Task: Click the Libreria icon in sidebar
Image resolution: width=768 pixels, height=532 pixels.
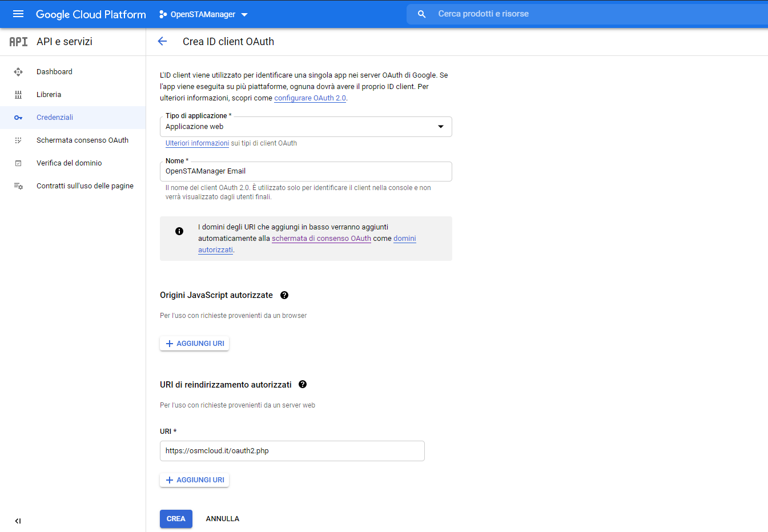Action: 18,95
